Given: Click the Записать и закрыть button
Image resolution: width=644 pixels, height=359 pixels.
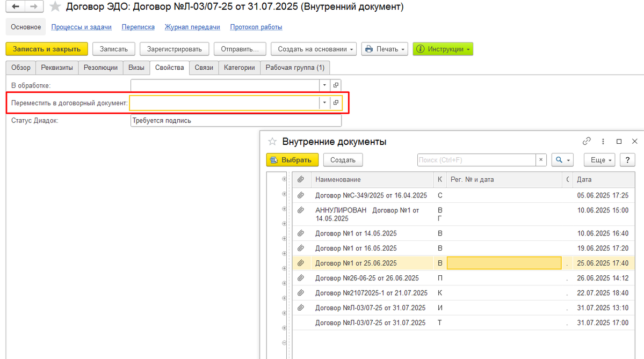Looking at the screenshot, I should (x=47, y=49).
